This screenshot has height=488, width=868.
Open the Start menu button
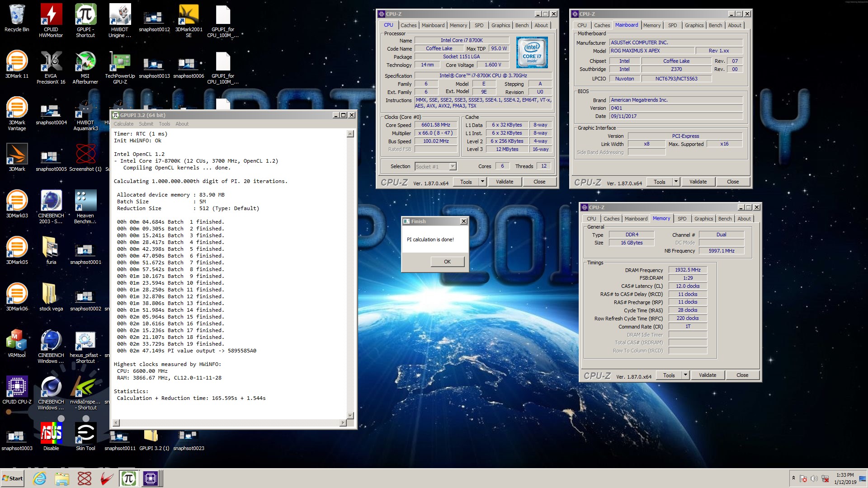click(x=13, y=478)
